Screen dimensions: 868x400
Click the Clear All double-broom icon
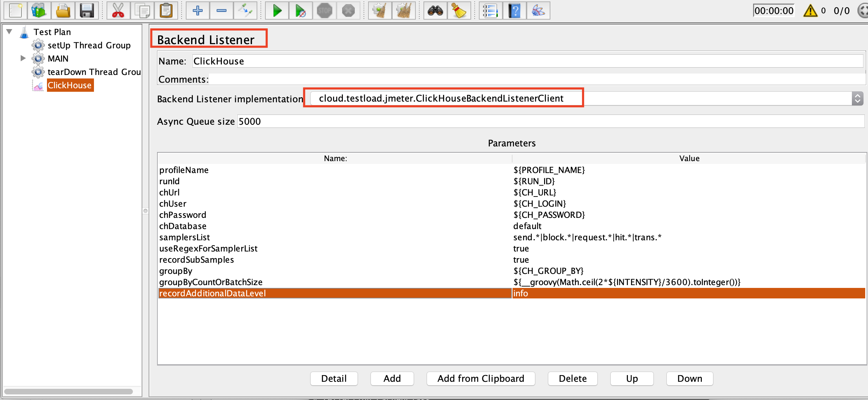tap(404, 11)
